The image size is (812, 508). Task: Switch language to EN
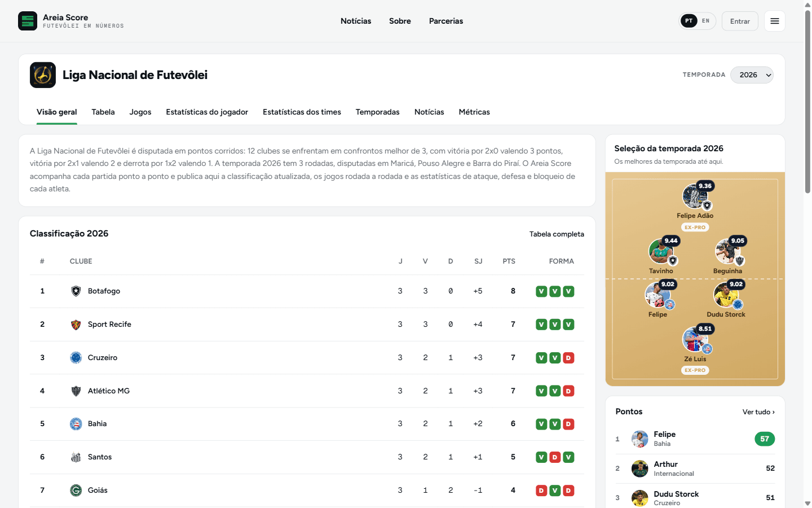[x=706, y=21]
